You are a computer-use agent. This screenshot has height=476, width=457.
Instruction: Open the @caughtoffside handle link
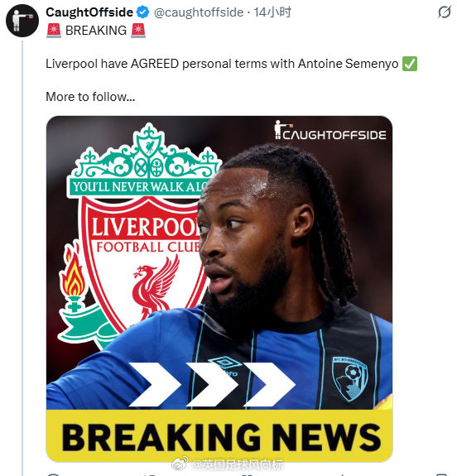coord(199,12)
